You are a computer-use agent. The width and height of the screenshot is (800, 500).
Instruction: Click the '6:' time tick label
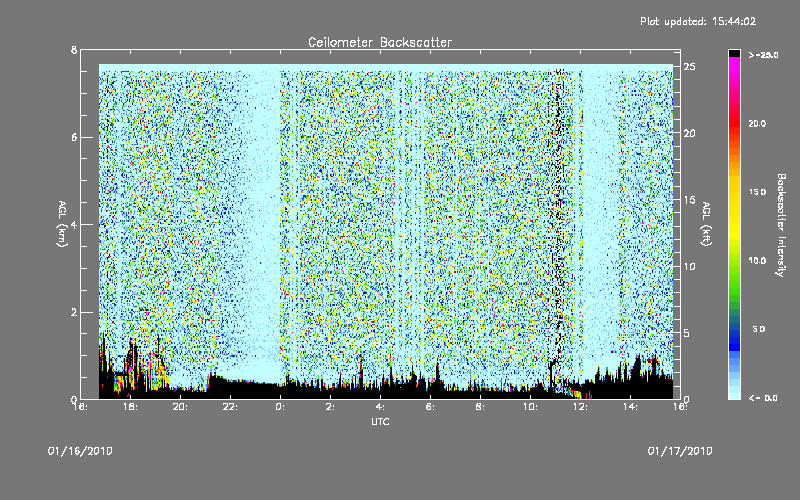pos(430,407)
